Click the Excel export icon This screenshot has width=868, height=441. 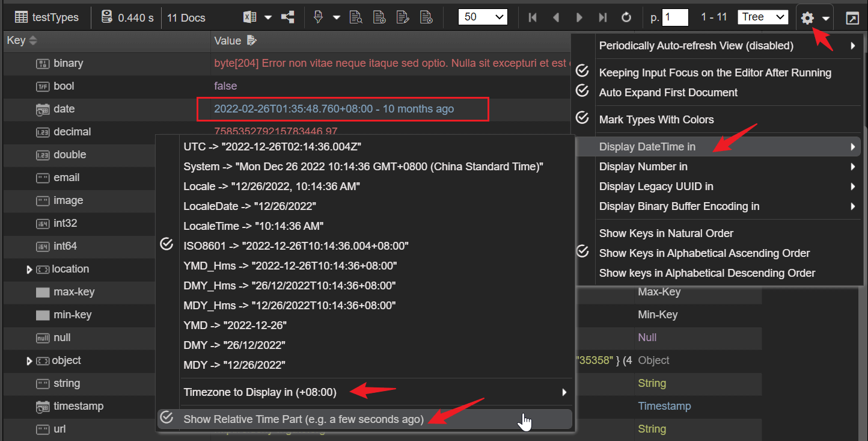point(249,17)
